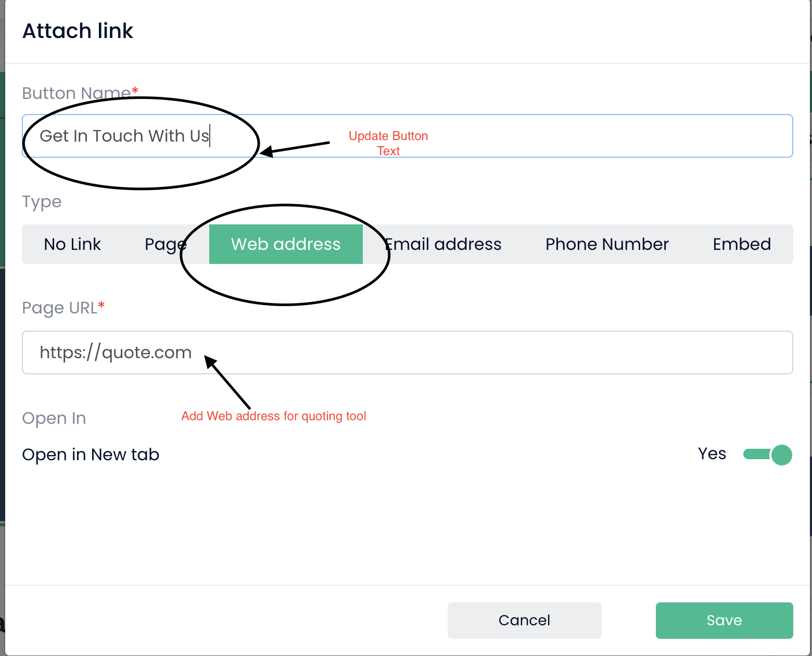
Task: Click inside the Button Name field
Action: (x=406, y=136)
